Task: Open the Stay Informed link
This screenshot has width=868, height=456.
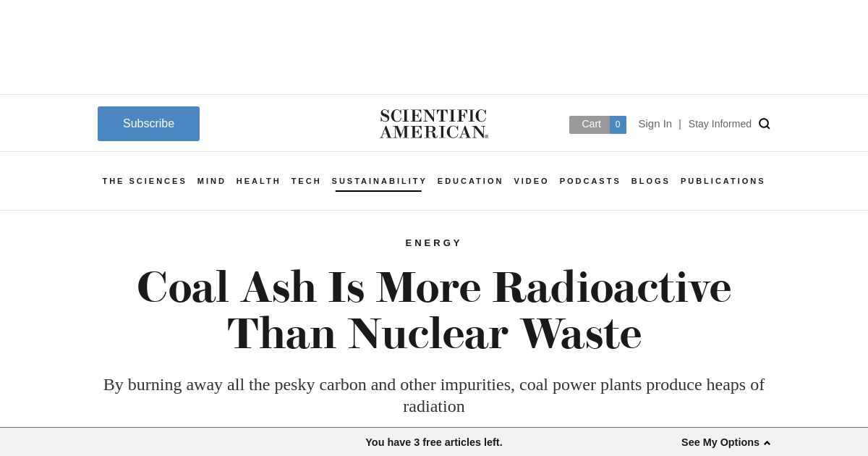Action: point(720,124)
